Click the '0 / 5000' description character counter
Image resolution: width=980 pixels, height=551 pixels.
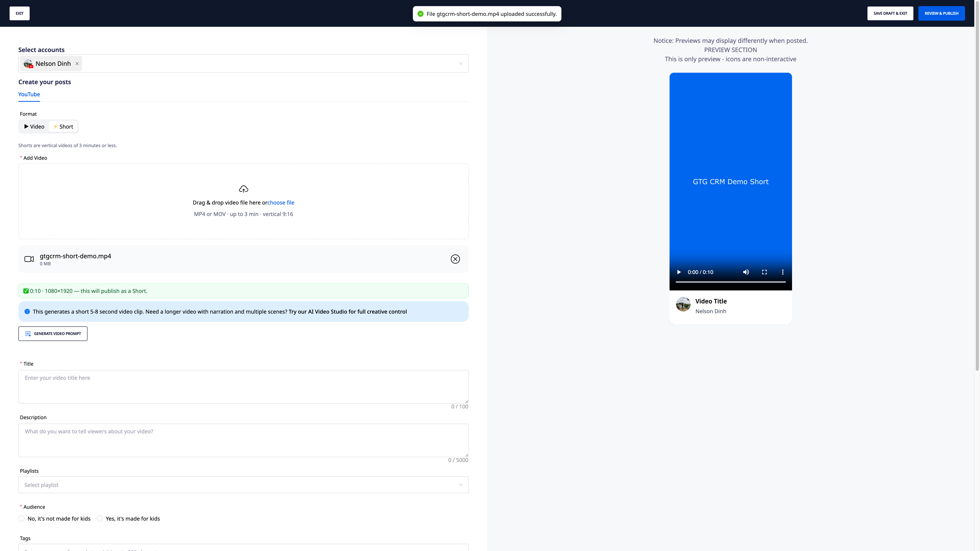[458, 460]
